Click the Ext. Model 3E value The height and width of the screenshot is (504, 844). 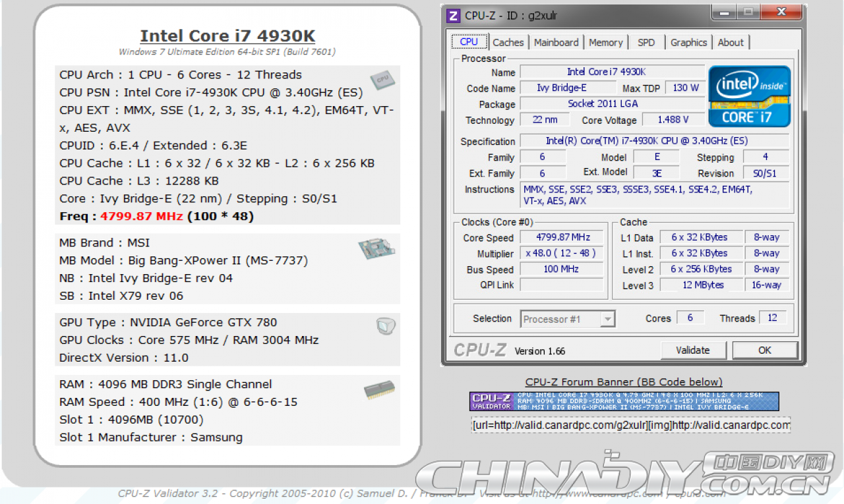click(x=657, y=173)
